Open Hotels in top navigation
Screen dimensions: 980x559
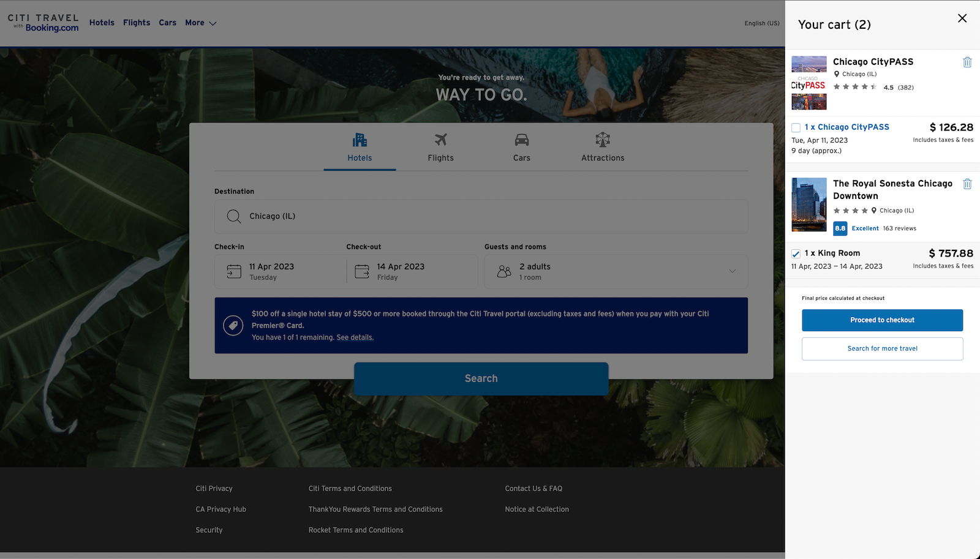tap(102, 23)
